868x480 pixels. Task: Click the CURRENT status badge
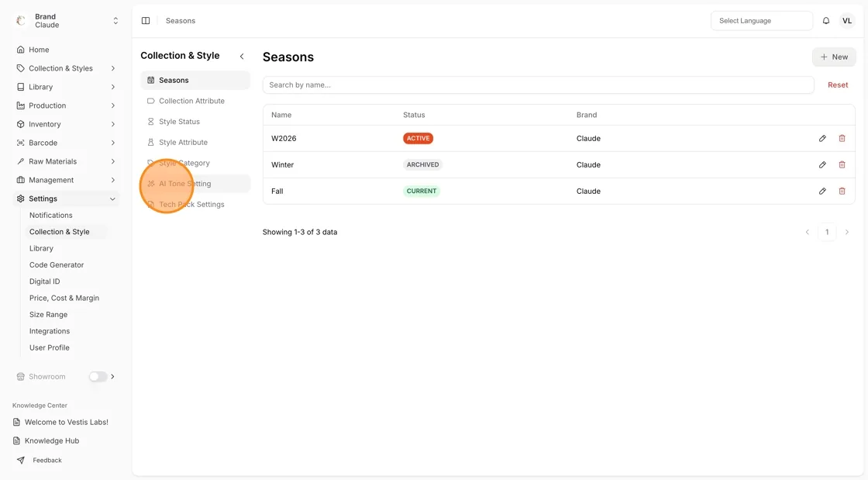tap(422, 191)
